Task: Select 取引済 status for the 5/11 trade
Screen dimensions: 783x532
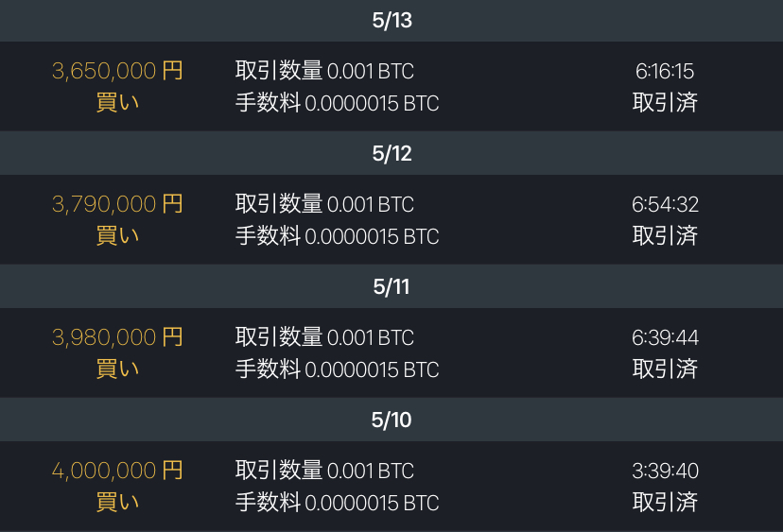Action: (x=665, y=369)
